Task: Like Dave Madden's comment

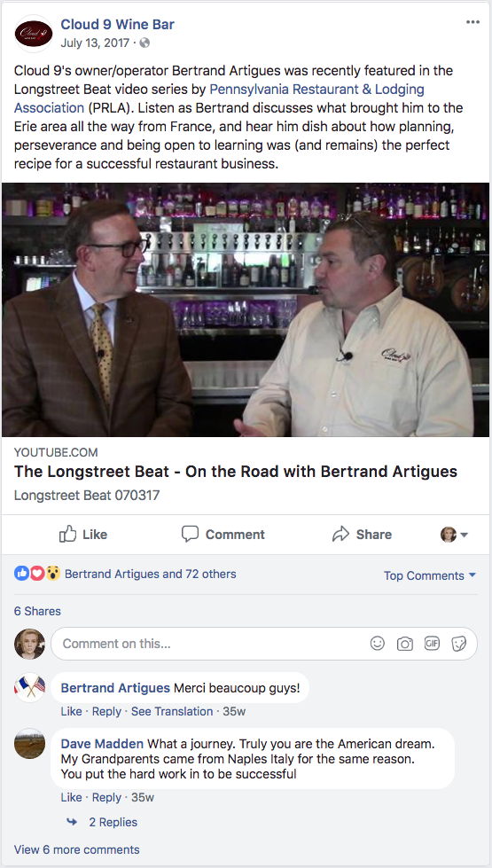Action: pos(71,798)
